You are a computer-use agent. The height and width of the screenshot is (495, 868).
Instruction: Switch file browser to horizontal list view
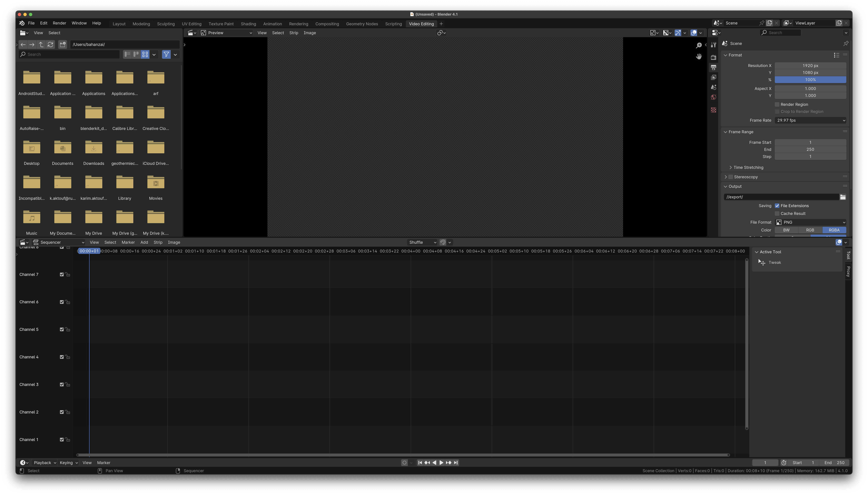(136, 54)
